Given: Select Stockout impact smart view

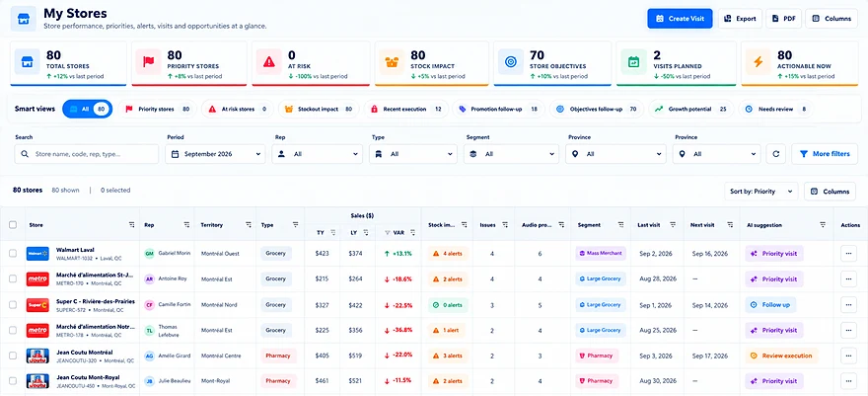Looking at the screenshot, I should pos(319,109).
